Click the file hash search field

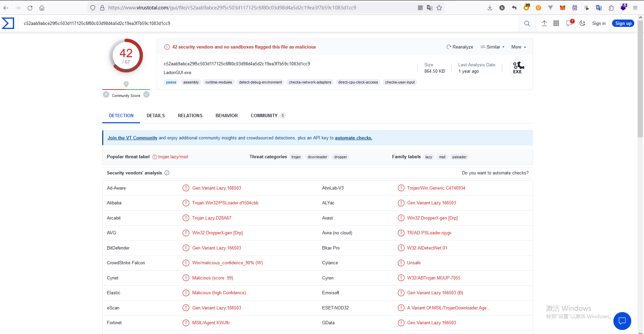[235, 23]
